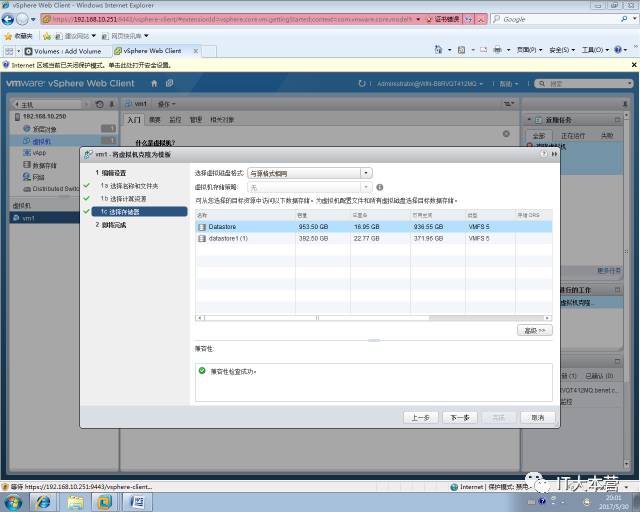Open the virtual disk format dropdown

[x=366, y=173]
